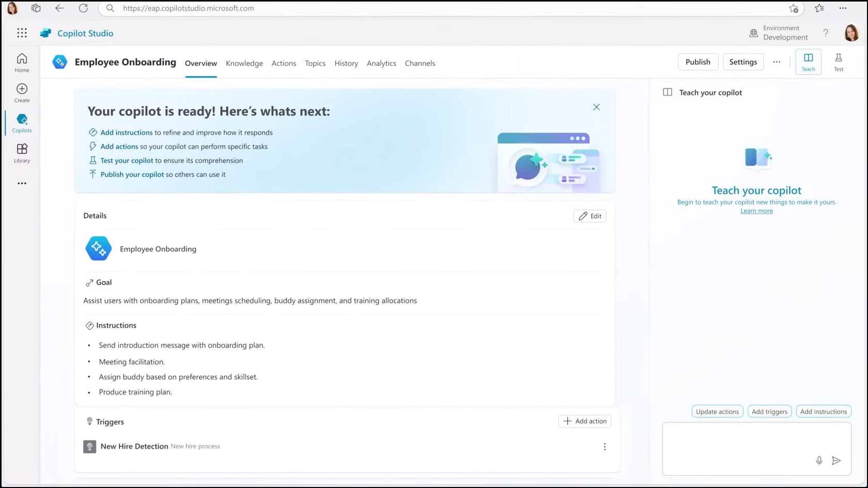Image resolution: width=868 pixels, height=488 pixels.
Task: Expand the sidebar ellipsis menu
Action: [22, 183]
